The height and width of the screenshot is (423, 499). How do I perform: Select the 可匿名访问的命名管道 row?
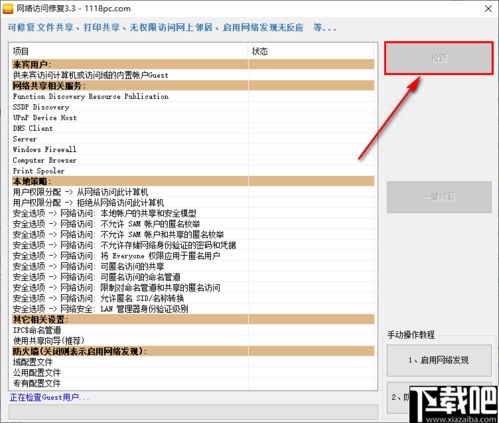pyautogui.click(x=193, y=277)
